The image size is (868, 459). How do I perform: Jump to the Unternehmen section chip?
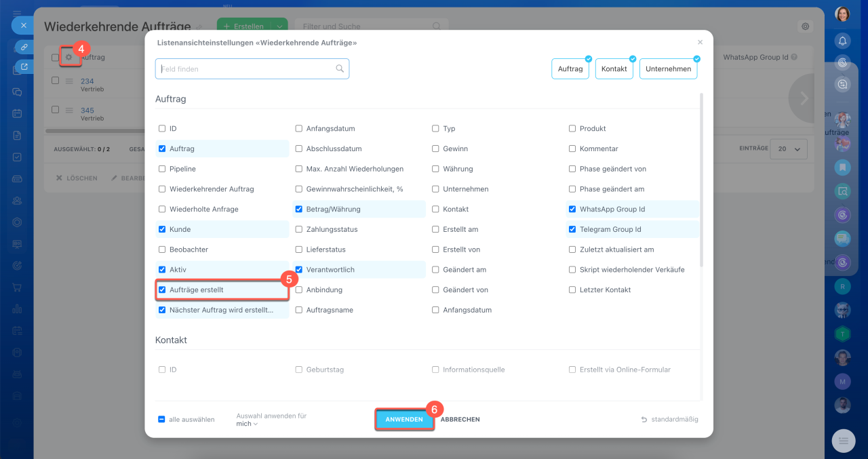669,68
